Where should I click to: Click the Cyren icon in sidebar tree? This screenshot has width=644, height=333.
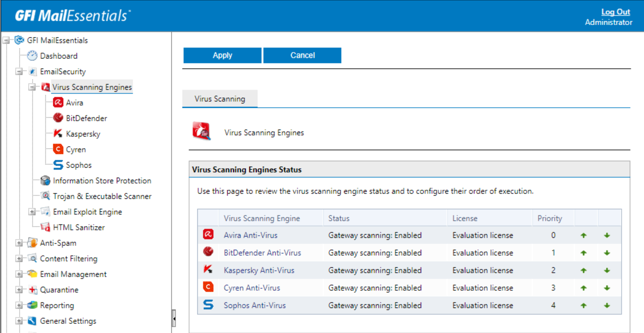coord(58,149)
